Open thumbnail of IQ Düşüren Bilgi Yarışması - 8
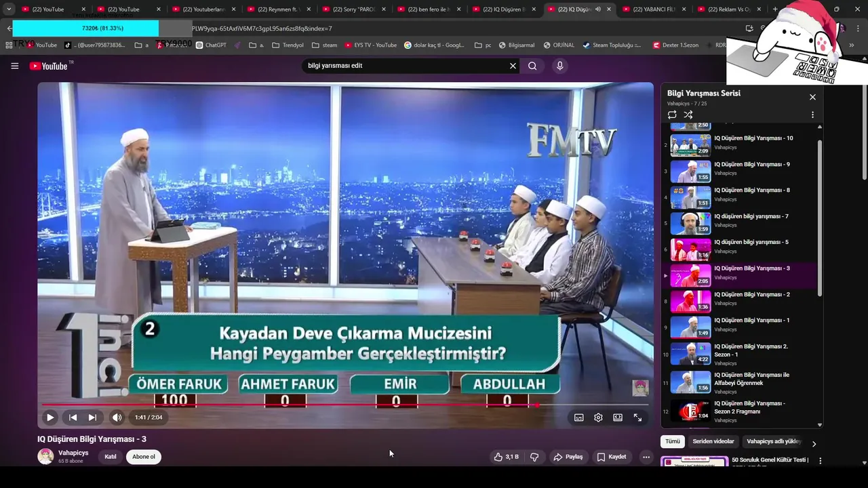Image resolution: width=868 pixels, height=488 pixels. (690, 197)
